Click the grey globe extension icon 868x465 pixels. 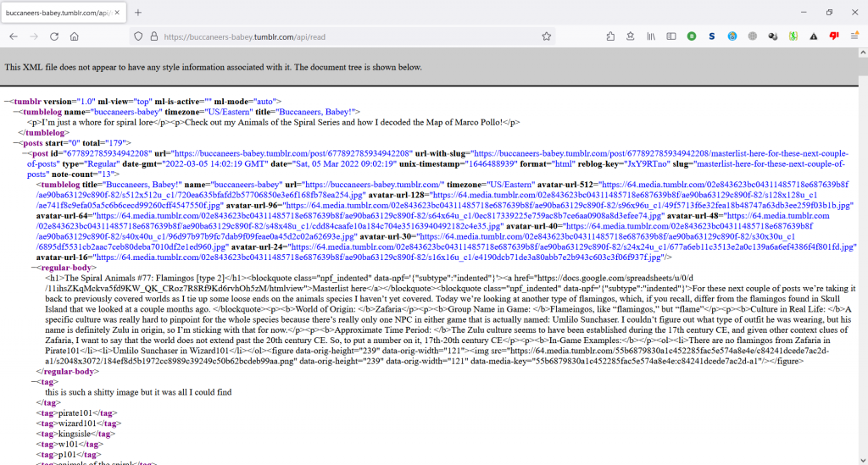(x=753, y=36)
